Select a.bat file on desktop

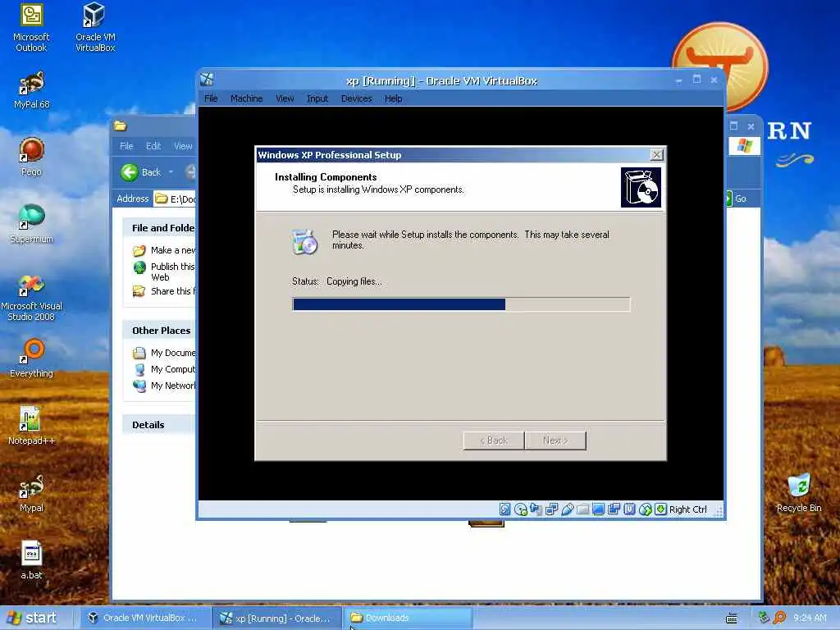click(x=31, y=560)
